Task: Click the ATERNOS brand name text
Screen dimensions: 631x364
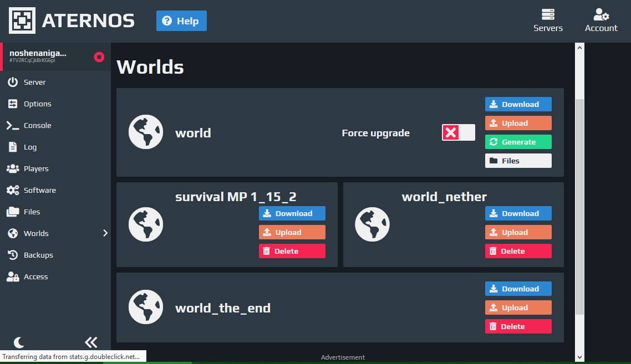Action: click(x=88, y=20)
